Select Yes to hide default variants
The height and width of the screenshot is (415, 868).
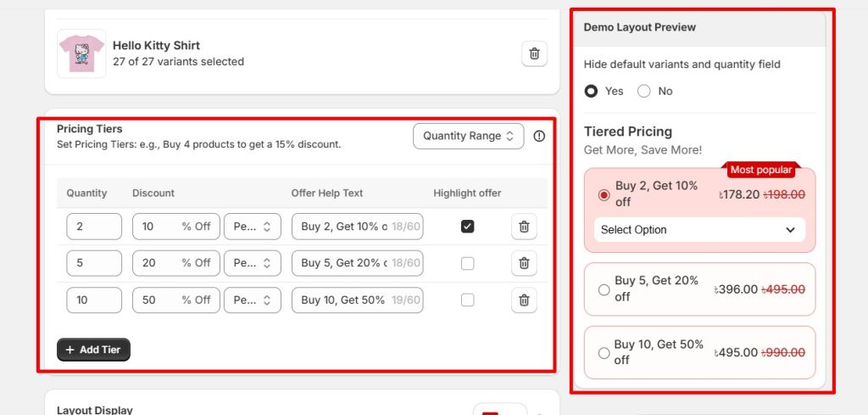point(592,91)
